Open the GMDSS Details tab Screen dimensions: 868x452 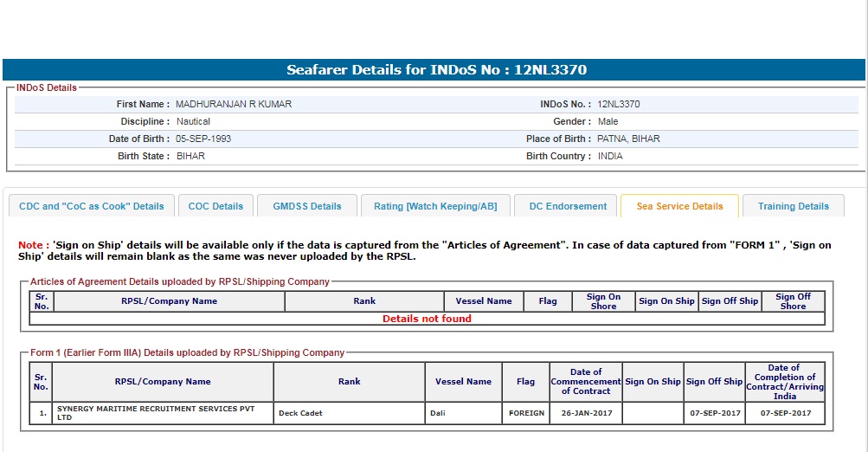click(307, 206)
